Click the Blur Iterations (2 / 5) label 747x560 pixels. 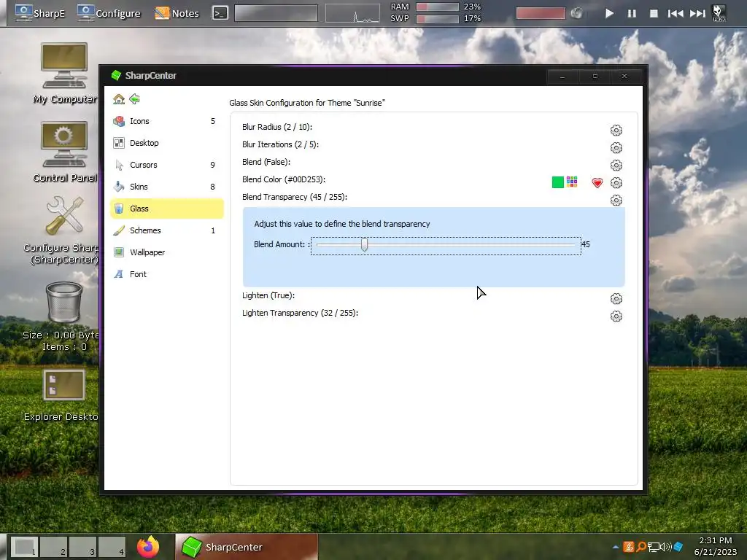coord(281,145)
